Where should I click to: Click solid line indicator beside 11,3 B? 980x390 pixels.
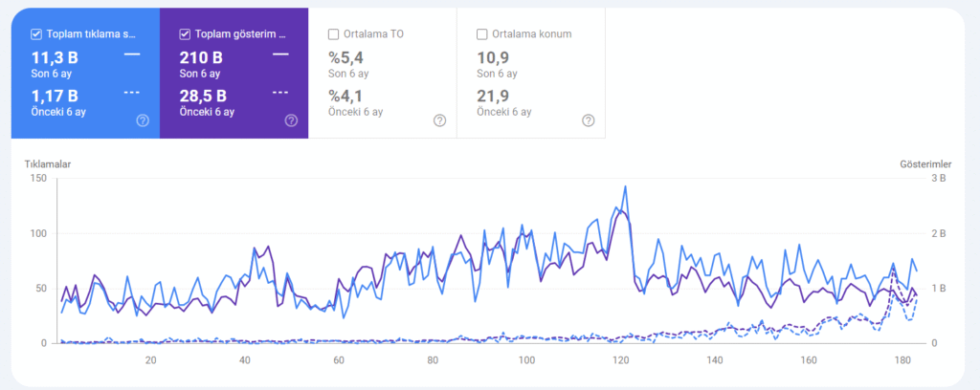click(x=132, y=55)
